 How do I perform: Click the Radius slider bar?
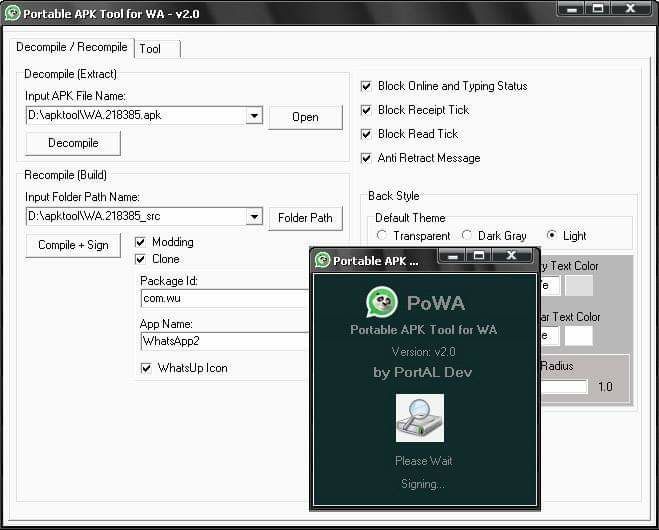pos(564,387)
